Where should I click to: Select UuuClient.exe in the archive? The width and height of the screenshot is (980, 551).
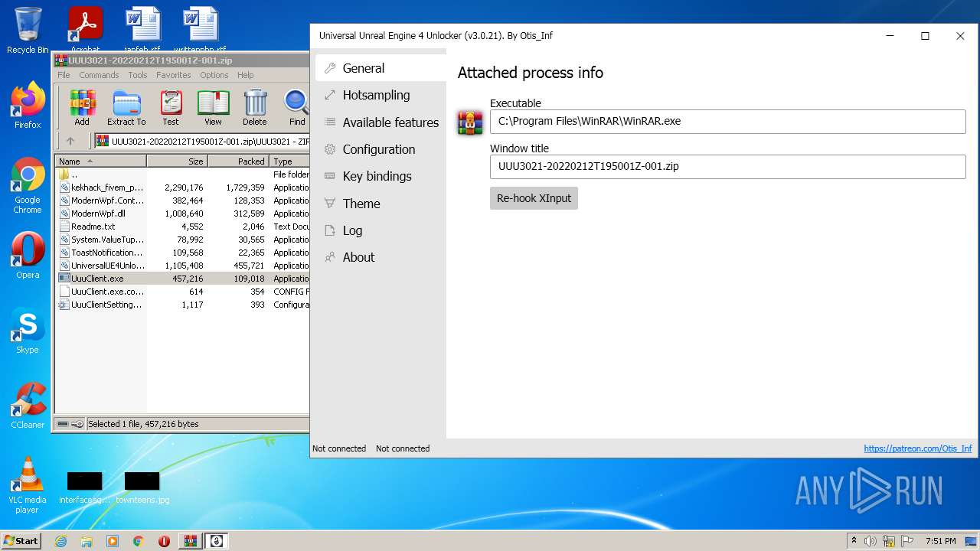[182, 279]
